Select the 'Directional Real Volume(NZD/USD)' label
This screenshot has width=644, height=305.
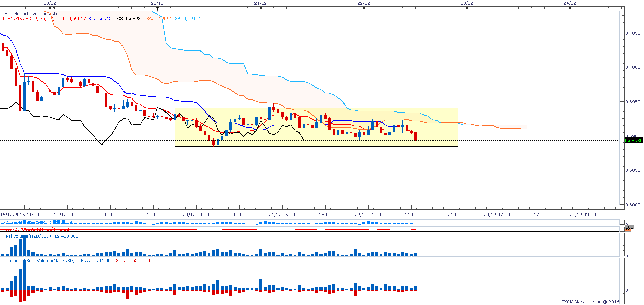pos(39,261)
